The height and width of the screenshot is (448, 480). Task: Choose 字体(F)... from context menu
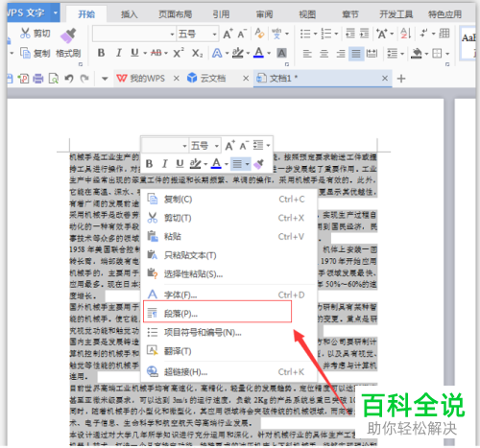(x=228, y=295)
